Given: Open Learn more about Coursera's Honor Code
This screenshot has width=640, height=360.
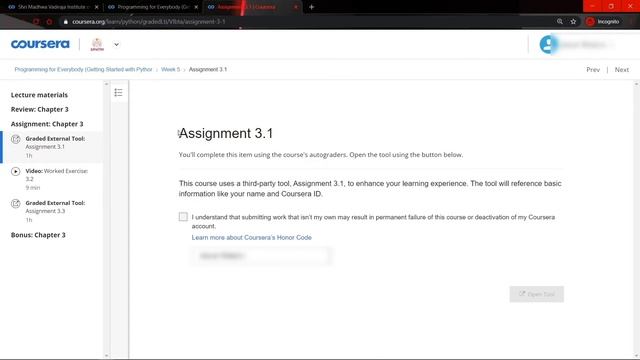Looking at the screenshot, I should click(251, 238).
